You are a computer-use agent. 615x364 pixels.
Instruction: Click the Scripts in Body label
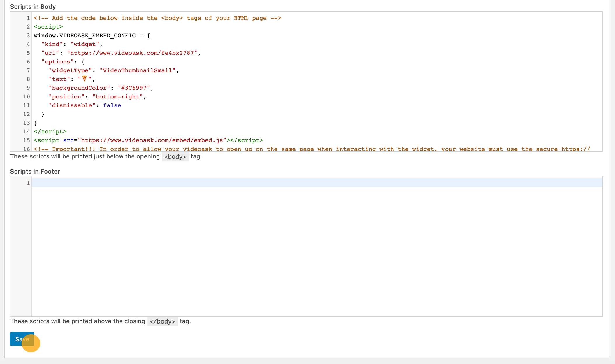(x=33, y=7)
